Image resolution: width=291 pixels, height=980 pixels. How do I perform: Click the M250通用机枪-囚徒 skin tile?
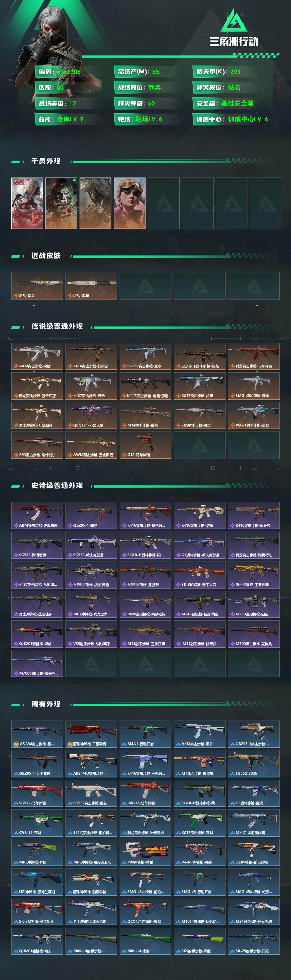pos(254,604)
